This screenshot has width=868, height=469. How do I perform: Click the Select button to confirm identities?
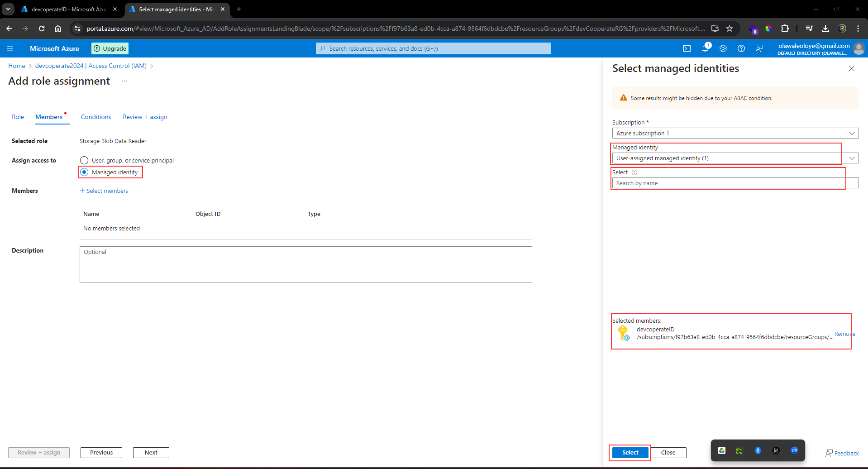click(x=629, y=452)
